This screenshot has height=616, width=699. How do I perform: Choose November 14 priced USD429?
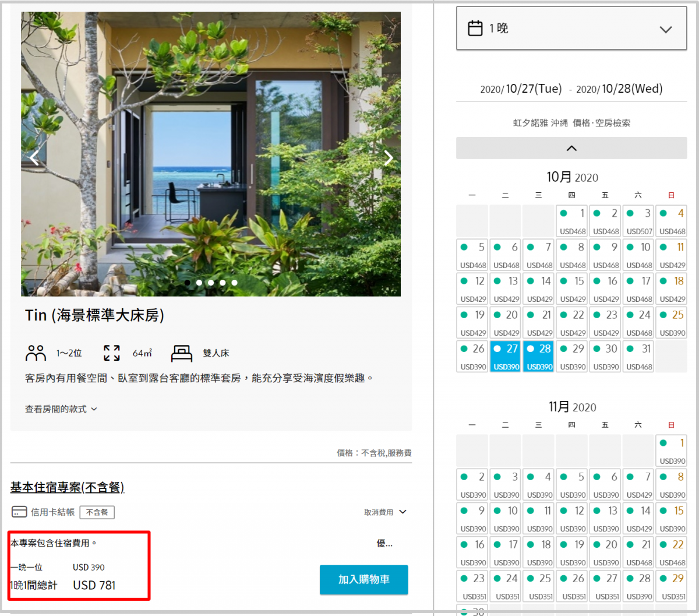click(x=638, y=518)
